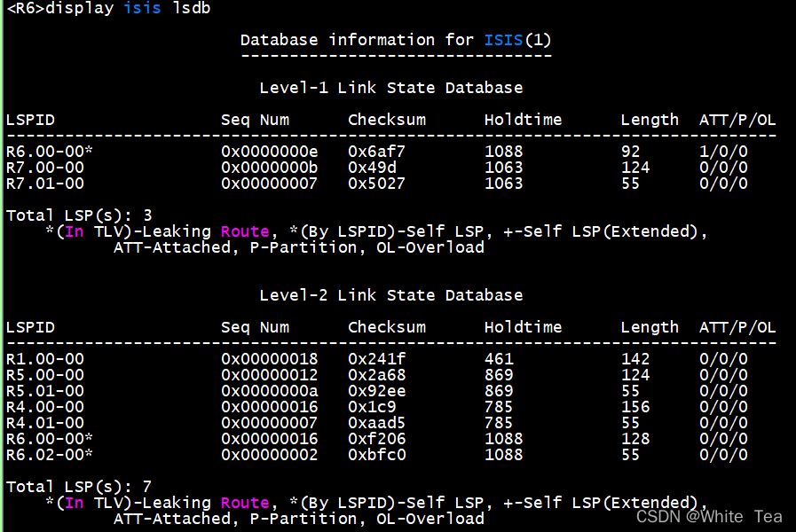Select the "Level-1 Link State Database" heading

[x=390, y=88]
